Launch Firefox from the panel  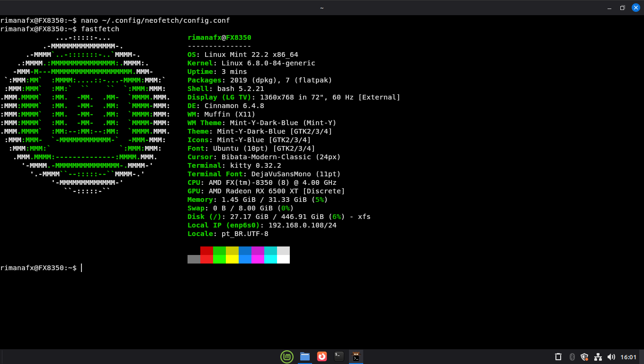322,356
